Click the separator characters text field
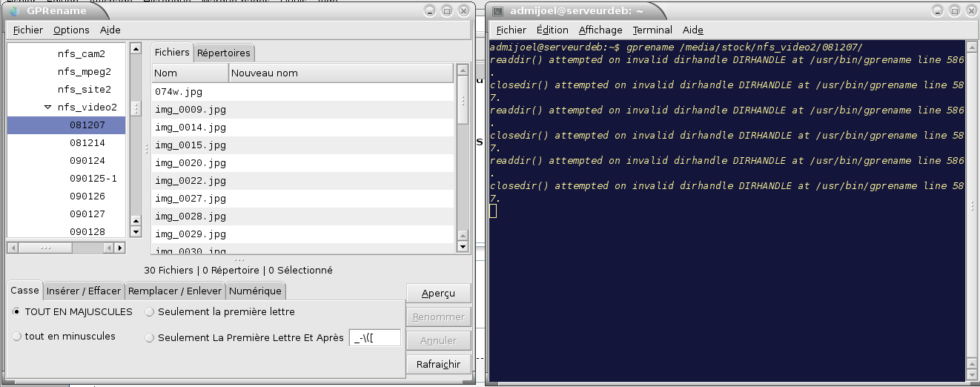980x387 pixels. tap(374, 338)
